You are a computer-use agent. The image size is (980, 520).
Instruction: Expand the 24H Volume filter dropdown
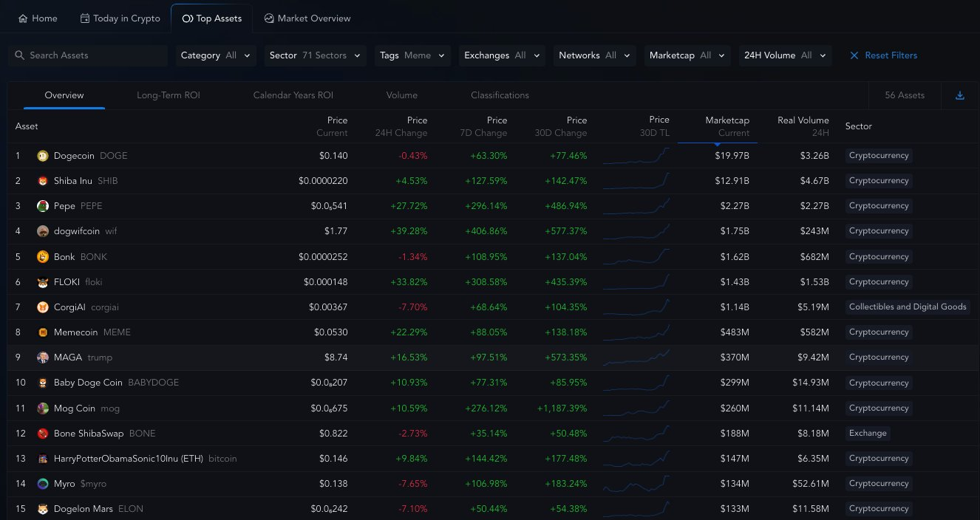[785, 55]
